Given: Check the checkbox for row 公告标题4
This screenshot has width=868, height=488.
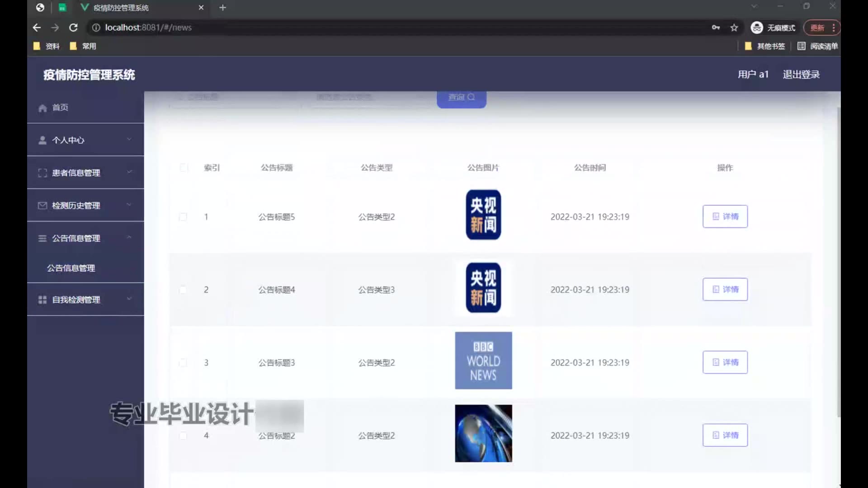Looking at the screenshot, I should click(183, 290).
